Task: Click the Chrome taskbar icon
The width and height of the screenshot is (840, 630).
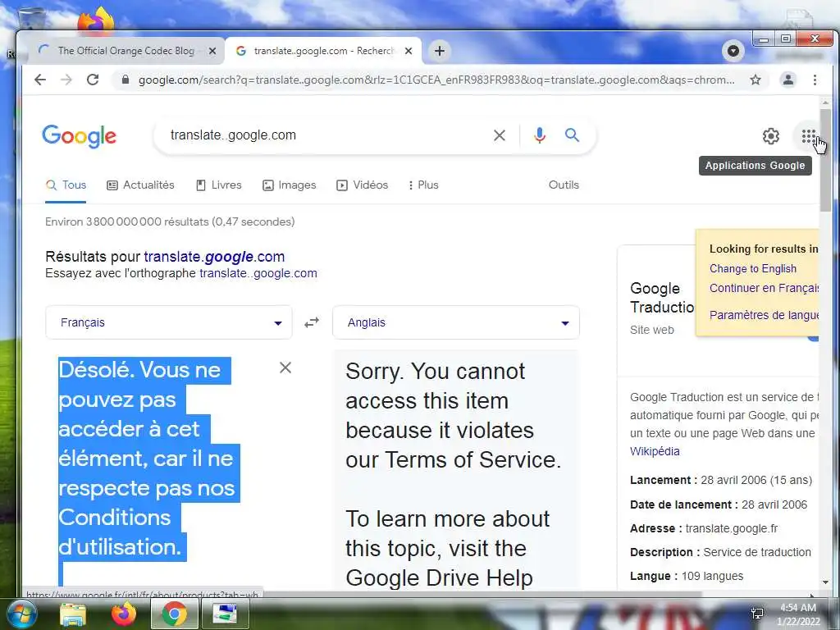Action: pos(174,614)
